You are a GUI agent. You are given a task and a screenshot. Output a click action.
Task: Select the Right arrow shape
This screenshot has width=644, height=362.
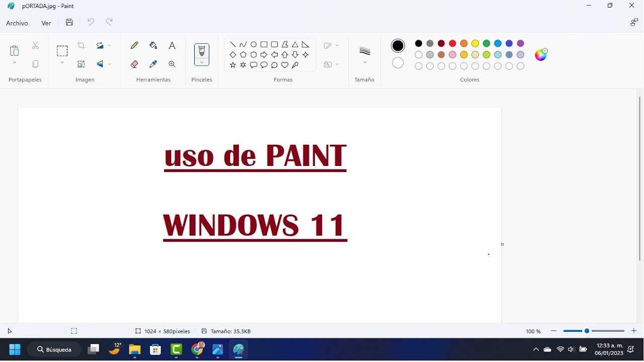tap(264, 55)
